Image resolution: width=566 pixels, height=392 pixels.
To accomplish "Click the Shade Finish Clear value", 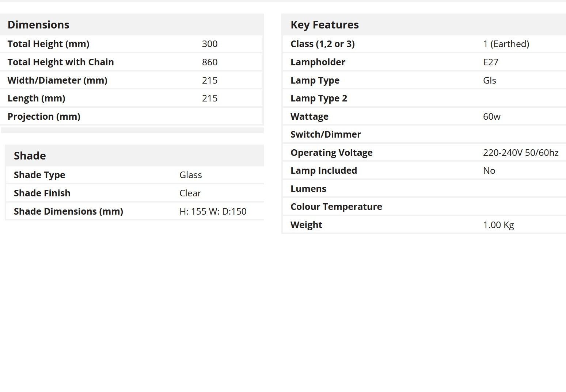I will click(x=190, y=193).
